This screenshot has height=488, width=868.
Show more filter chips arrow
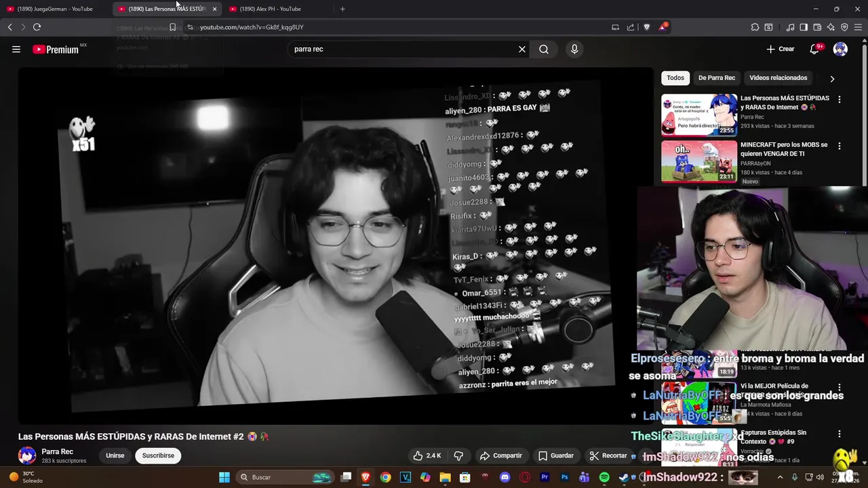pyautogui.click(x=832, y=79)
